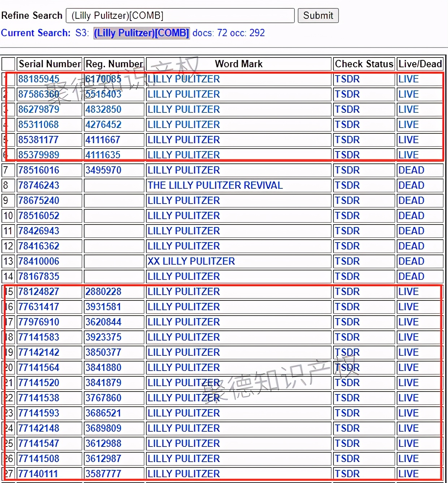Image resolution: width=448 pixels, height=483 pixels.
Task: Open registration number 2880228
Action: tap(103, 291)
